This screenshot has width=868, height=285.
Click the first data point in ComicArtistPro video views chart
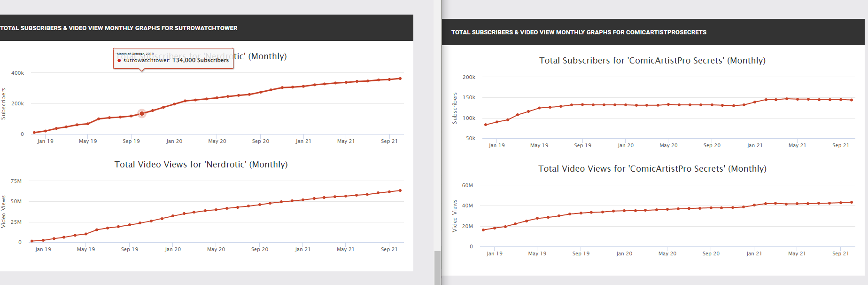pyautogui.click(x=483, y=230)
